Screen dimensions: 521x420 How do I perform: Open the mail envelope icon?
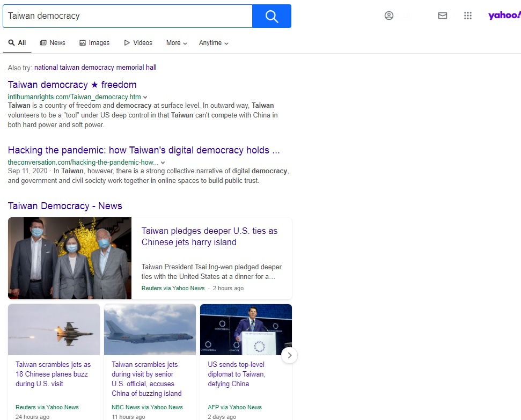[443, 16]
